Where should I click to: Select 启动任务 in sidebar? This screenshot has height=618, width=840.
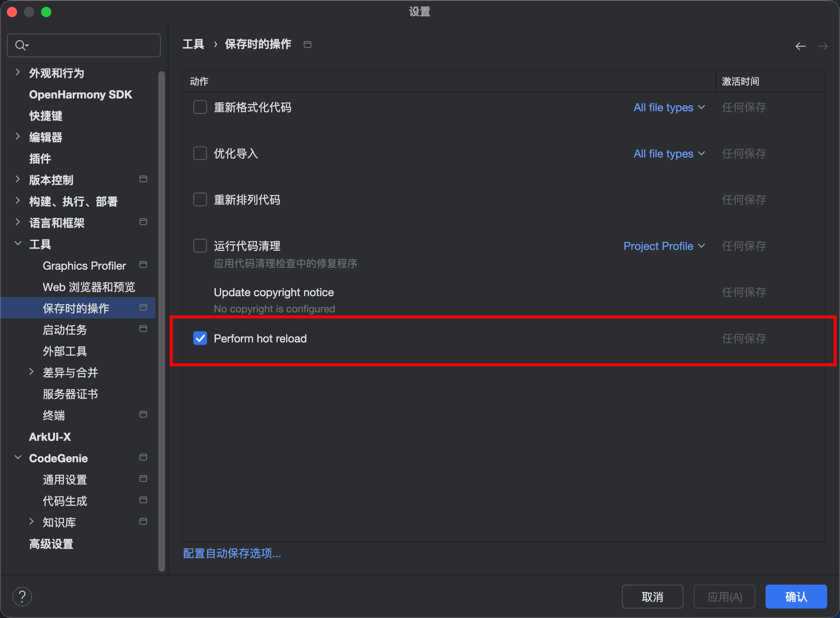[65, 330]
